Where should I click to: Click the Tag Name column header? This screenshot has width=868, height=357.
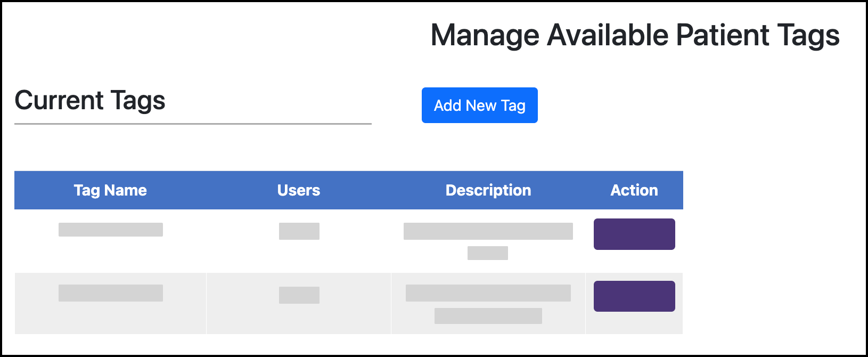(x=110, y=190)
